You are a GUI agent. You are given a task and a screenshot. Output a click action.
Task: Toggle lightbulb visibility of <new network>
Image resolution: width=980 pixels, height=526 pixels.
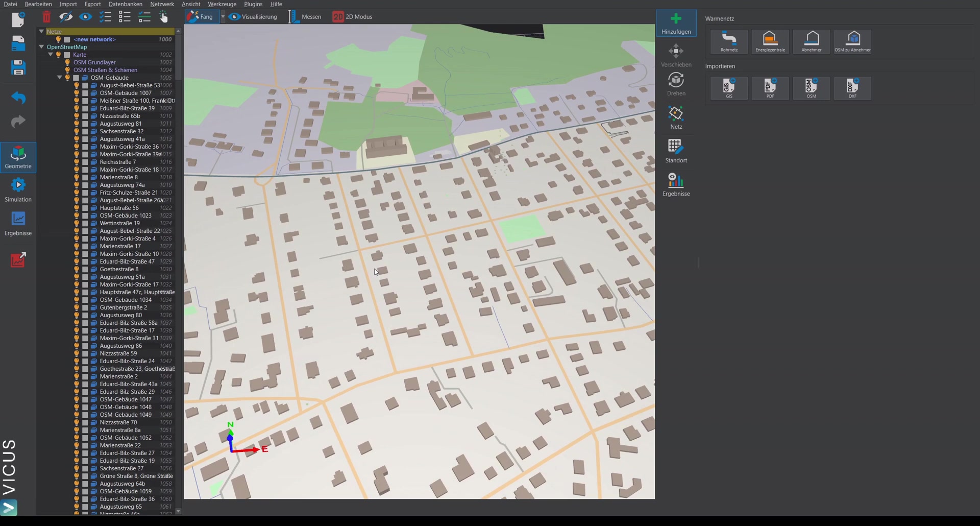[x=58, y=39]
